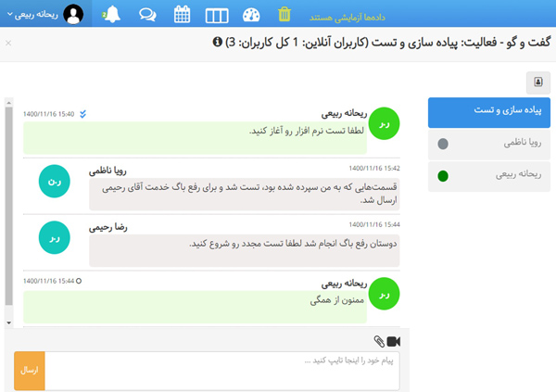Click pending status circle on last message
Viewport: 556px width, 392px height.
pos(79,281)
